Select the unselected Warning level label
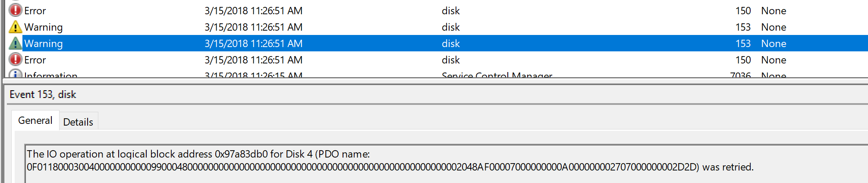The height and width of the screenshot is (183, 868). click(x=43, y=27)
